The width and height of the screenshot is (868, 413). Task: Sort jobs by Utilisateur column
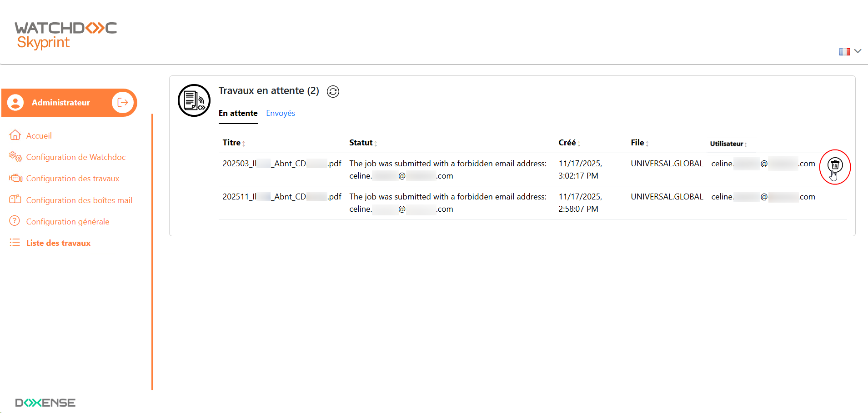pyautogui.click(x=728, y=144)
